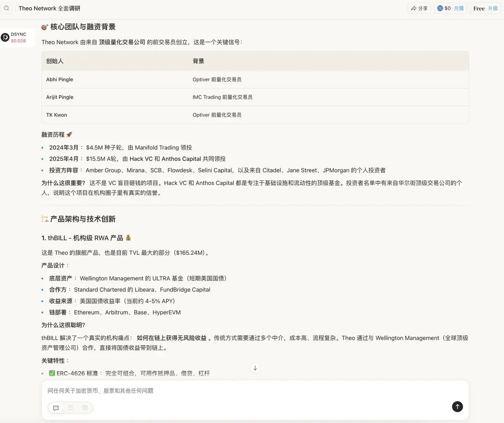Click the 核心团队与融资背景 heading
Screen dimensions: 504x423
(79, 27)
